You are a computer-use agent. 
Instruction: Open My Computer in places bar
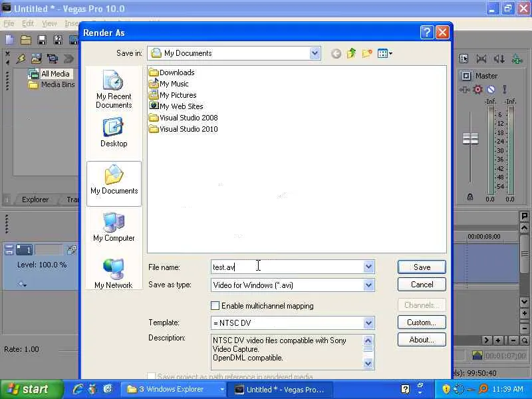(x=114, y=227)
